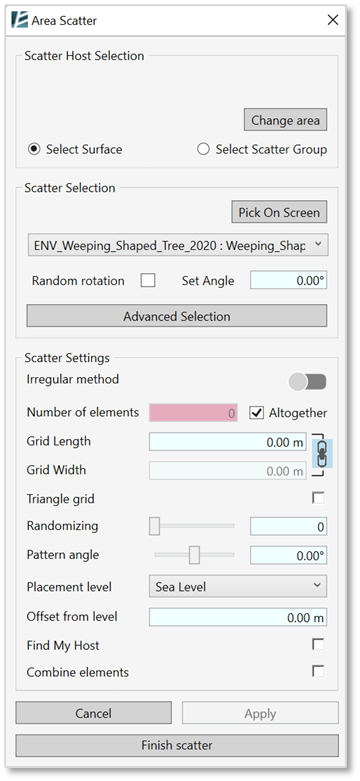Click the Finish scatter button
Screen dimensions: 360x781
click(177, 746)
